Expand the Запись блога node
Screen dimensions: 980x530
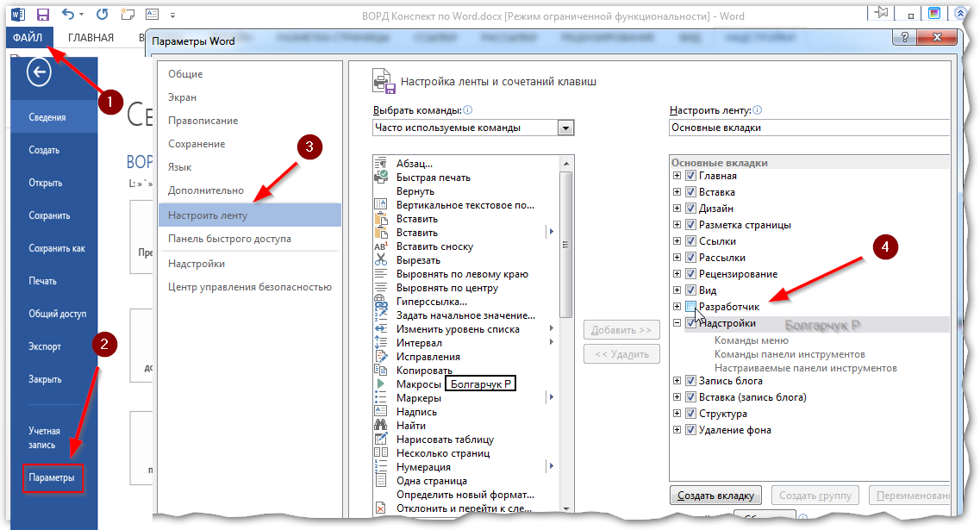pyautogui.click(x=677, y=380)
